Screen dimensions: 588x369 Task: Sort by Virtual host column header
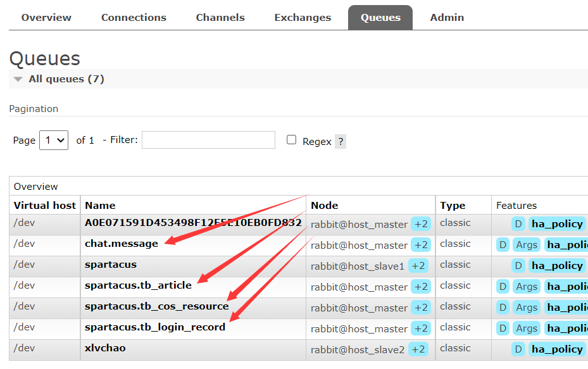point(45,206)
